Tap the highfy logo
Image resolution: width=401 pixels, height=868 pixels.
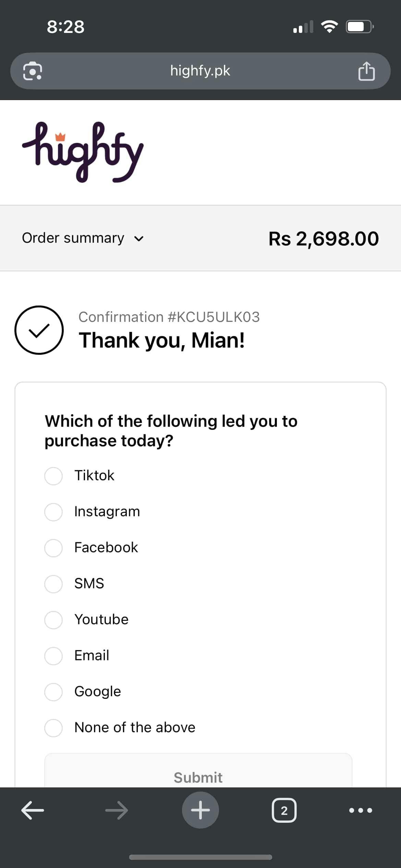point(83,152)
